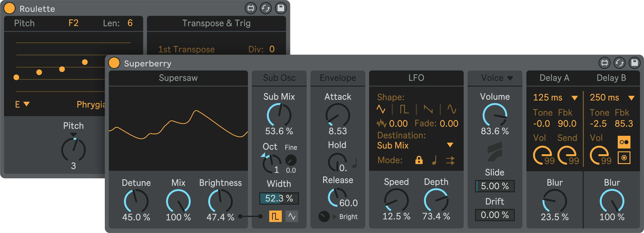Click the Transpose & Trig header

click(x=216, y=23)
